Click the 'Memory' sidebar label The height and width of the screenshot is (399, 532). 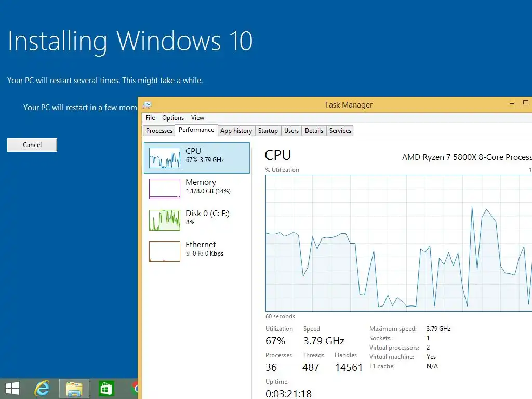click(201, 182)
